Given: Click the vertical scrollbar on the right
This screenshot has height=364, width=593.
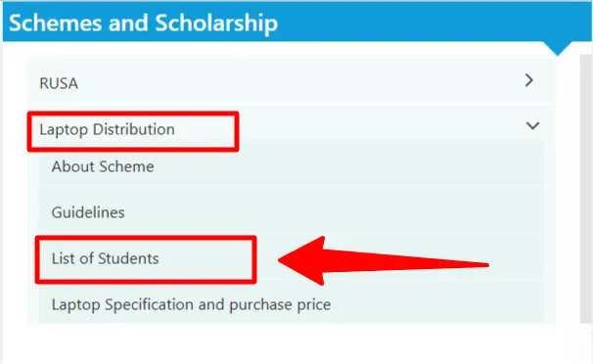Looking at the screenshot, I should (586, 189).
